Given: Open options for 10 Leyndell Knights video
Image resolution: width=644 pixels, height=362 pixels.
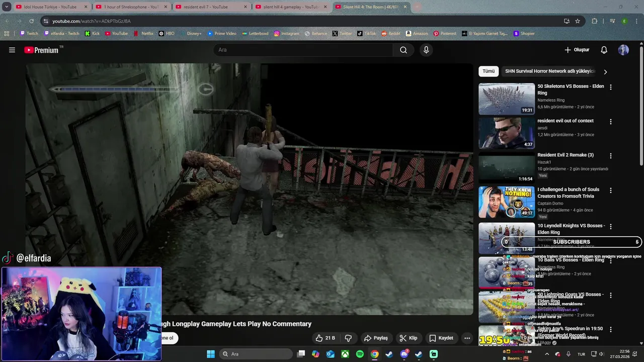Looking at the screenshot, I should coord(611,226).
